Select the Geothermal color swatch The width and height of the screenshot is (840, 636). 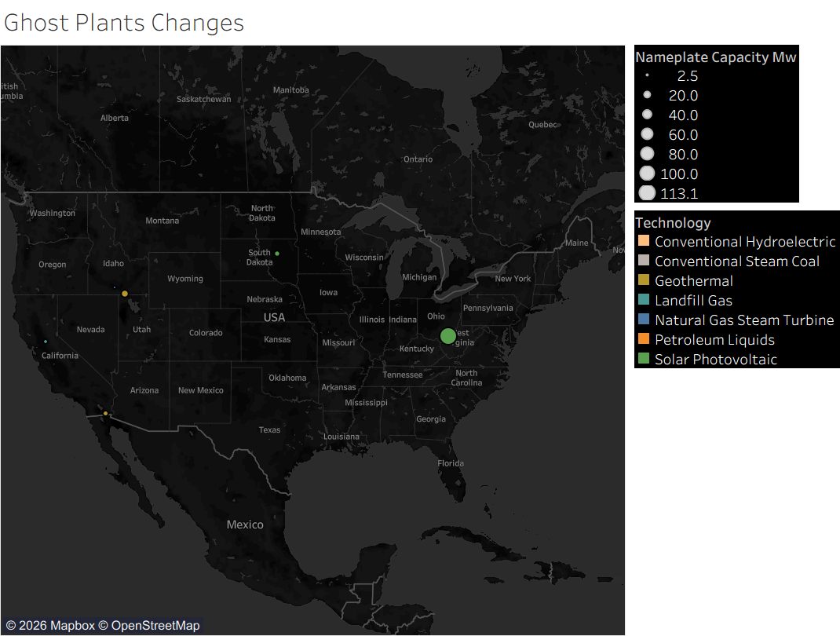pyautogui.click(x=644, y=280)
